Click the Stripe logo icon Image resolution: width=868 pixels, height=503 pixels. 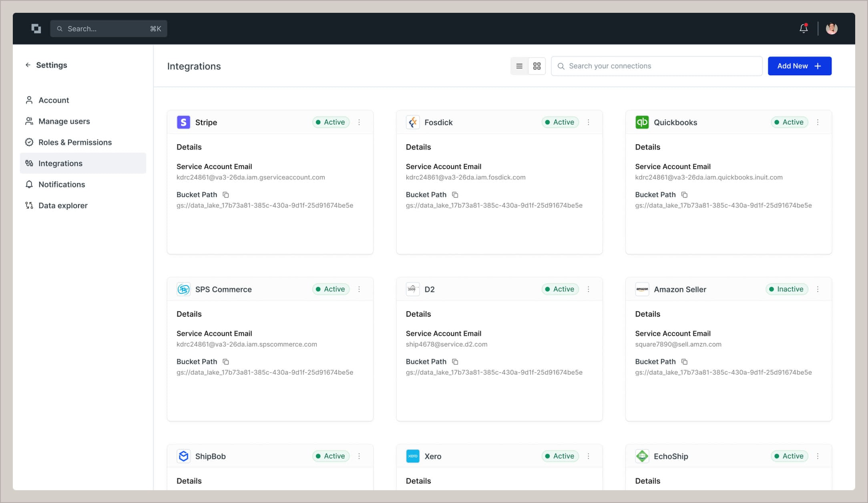(x=183, y=122)
